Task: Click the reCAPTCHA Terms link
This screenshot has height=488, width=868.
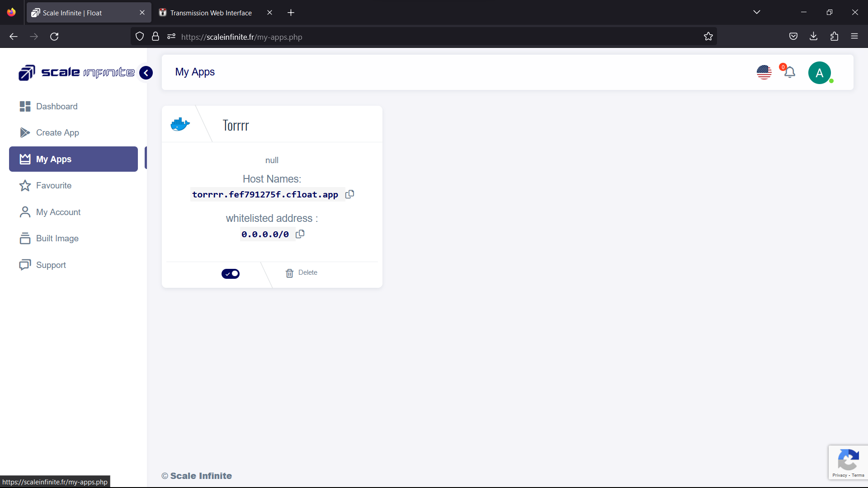Action: coord(858,475)
